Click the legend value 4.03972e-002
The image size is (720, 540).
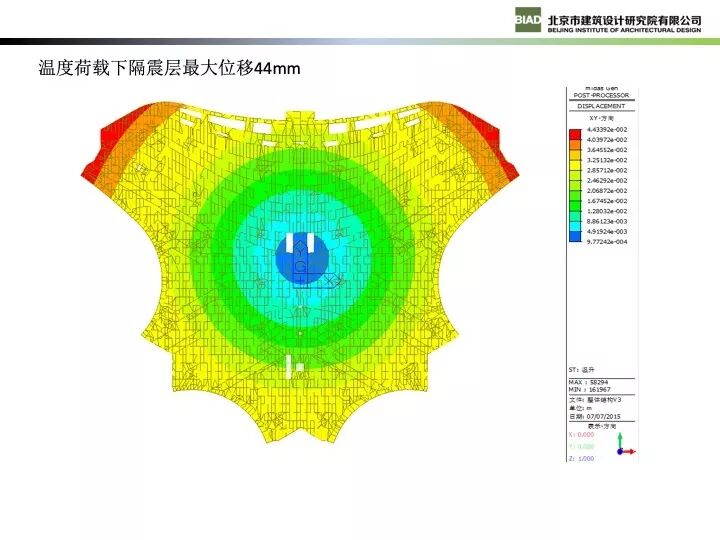coord(607,140)
